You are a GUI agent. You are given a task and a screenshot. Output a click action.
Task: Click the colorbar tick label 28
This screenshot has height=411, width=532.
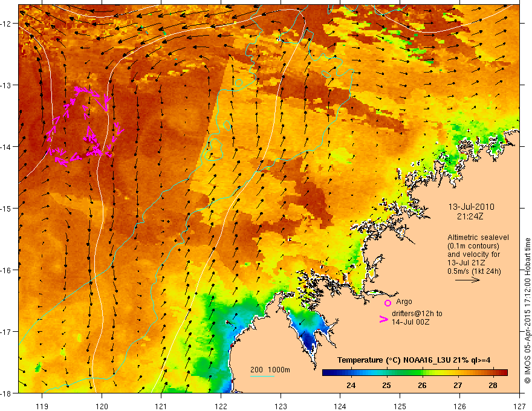(x=493, y=386)
